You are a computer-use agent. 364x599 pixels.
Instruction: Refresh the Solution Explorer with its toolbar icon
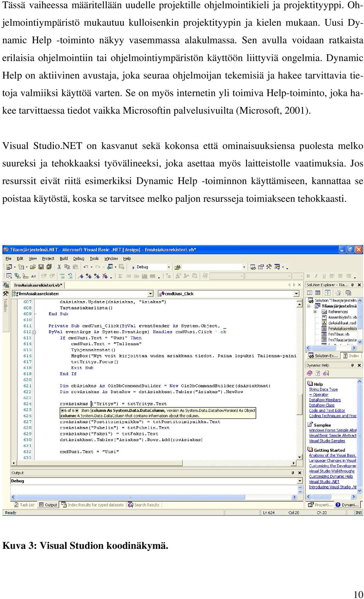tap(328, 293)
